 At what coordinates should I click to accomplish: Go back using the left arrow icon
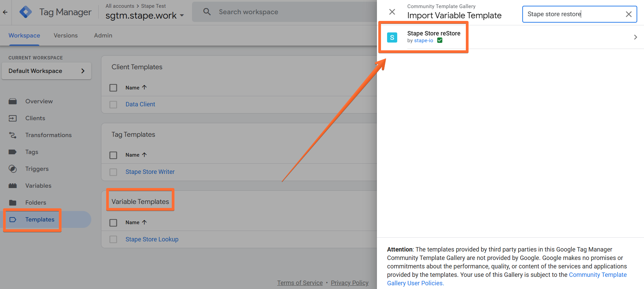5,12
